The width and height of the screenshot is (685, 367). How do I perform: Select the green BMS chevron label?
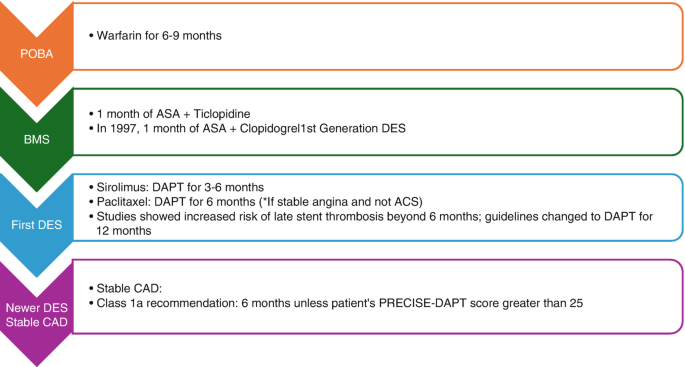(37, 139)
